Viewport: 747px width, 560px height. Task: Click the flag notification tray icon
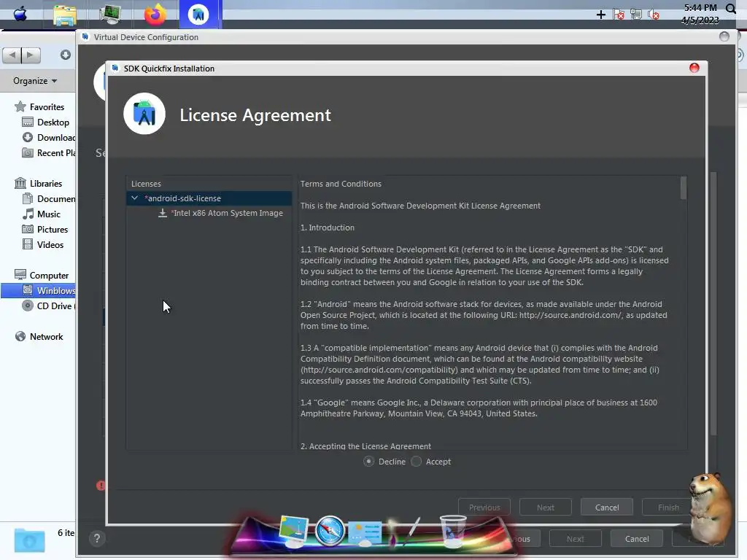click(619, 15)
